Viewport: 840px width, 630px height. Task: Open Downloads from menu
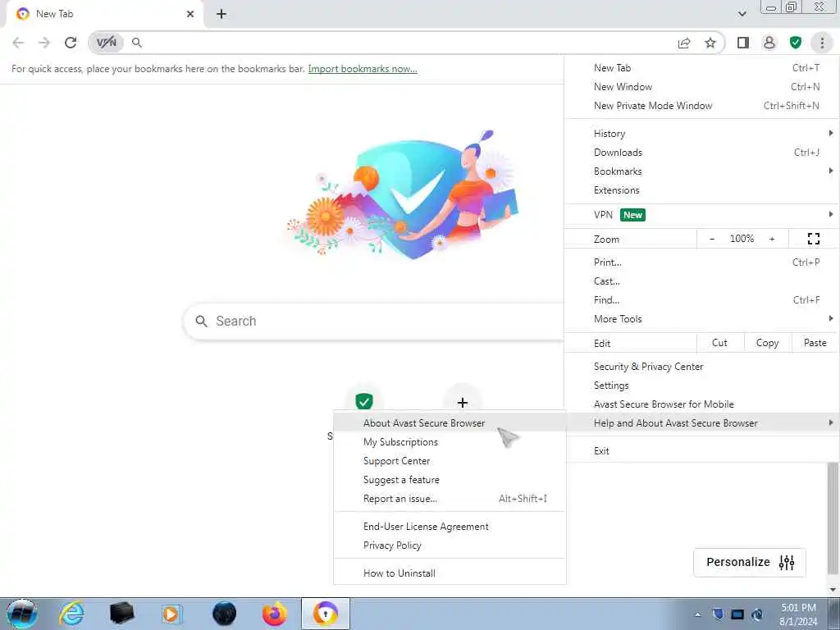point(701,152)
